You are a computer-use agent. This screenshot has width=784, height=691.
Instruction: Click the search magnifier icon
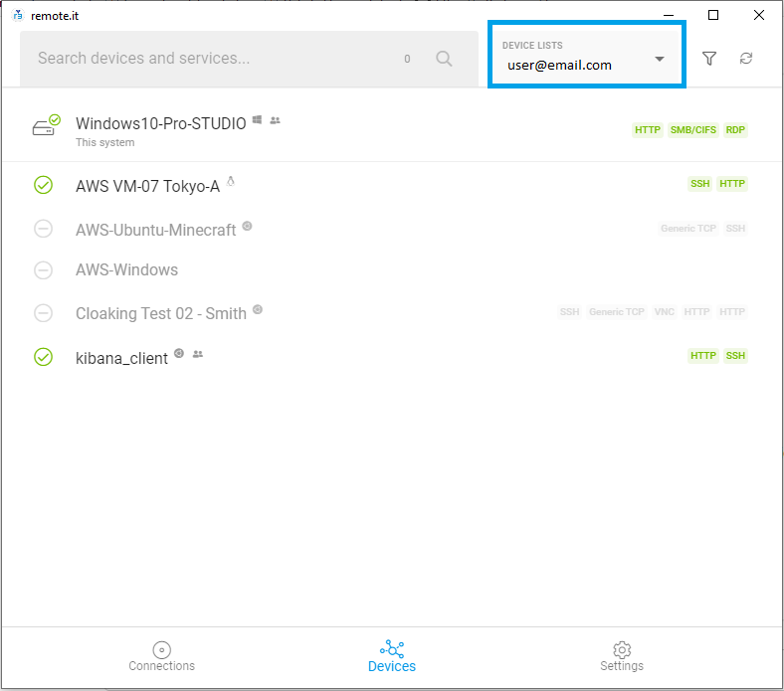click(x=444, y=59)
